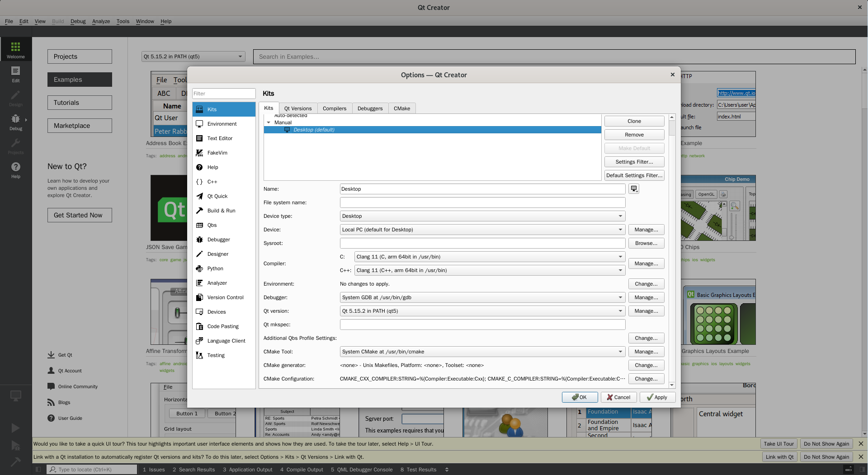Open FakeVim options category
This screenshot has width=868, height=475.
[224, 153]
